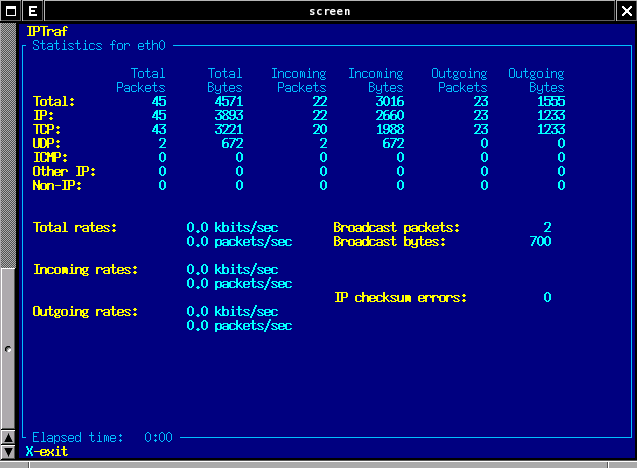Image resolution: width=637 pixels, height=468 pixels.
Task: Click the window menu icon in title bar
Action: [x=11, y=11]
